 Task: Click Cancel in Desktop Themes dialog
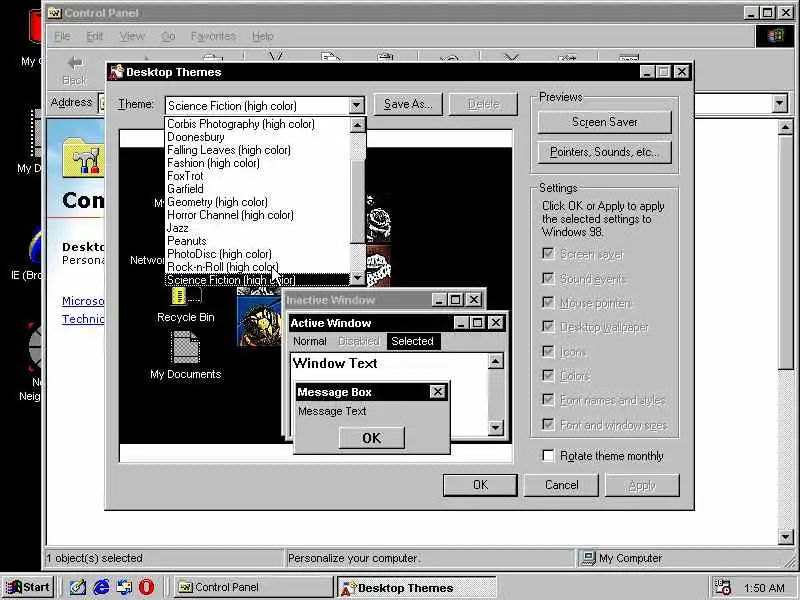click(x=561, y=485)
